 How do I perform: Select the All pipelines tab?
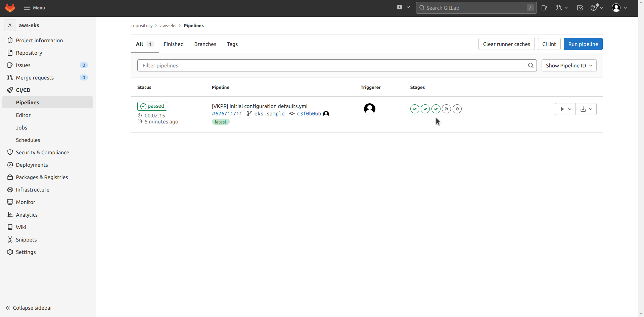[x=145, y=44]
